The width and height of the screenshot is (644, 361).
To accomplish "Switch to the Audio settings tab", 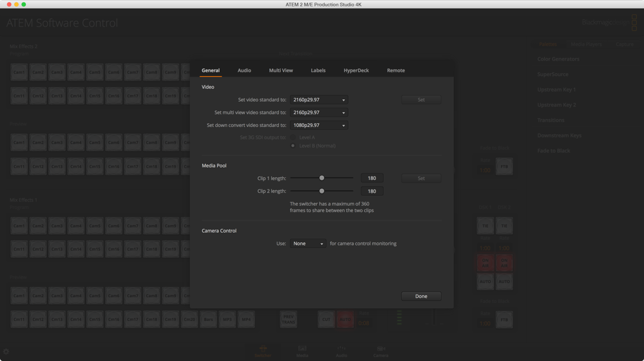I will tap(244, 70).
